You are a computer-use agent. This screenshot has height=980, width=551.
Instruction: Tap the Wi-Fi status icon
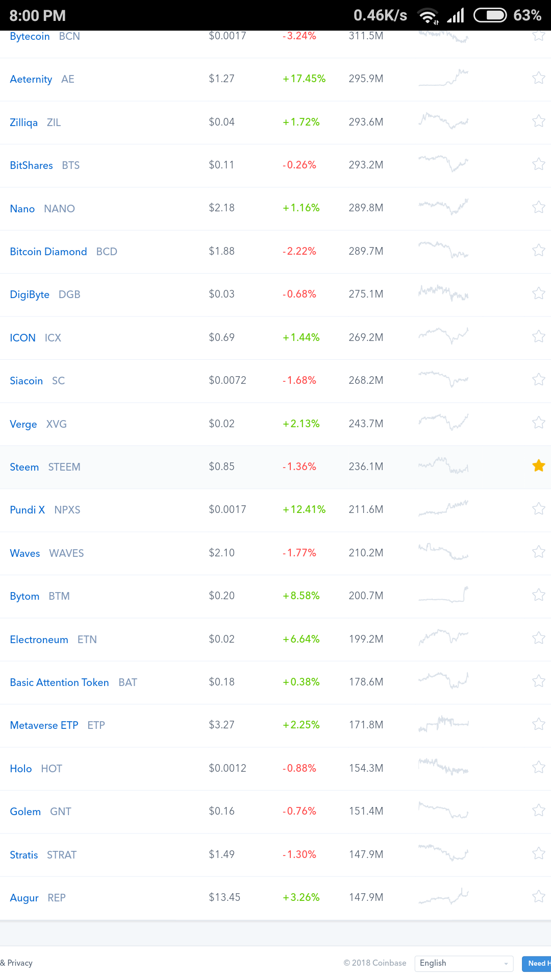[x=428, y=16]
